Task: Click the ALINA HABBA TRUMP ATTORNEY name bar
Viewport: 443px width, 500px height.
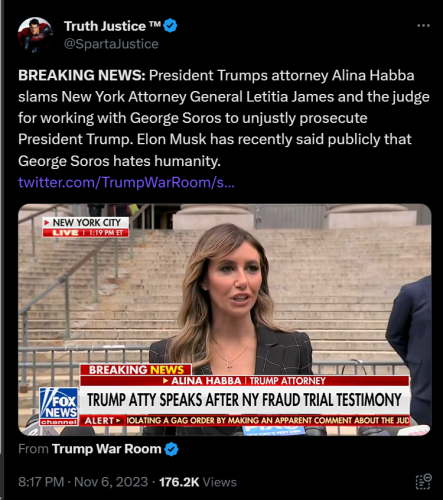Action: (x=245, y=381)
